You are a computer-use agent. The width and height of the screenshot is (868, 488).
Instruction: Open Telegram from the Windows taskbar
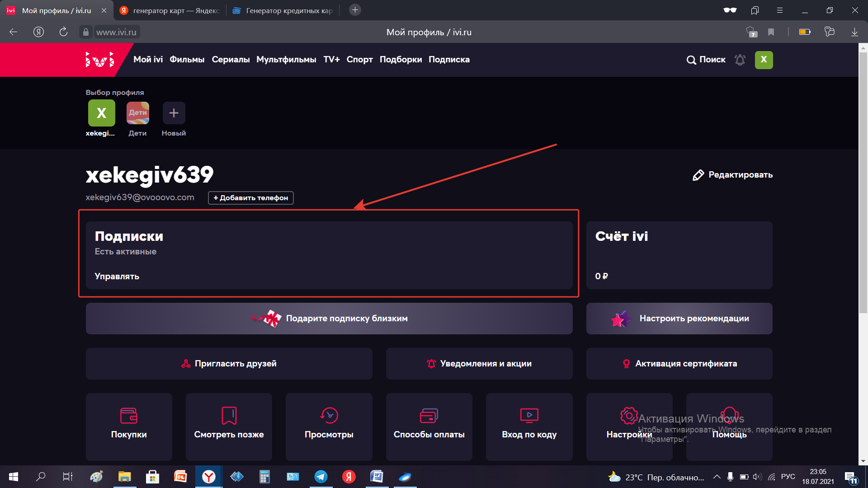coord(321,477)
